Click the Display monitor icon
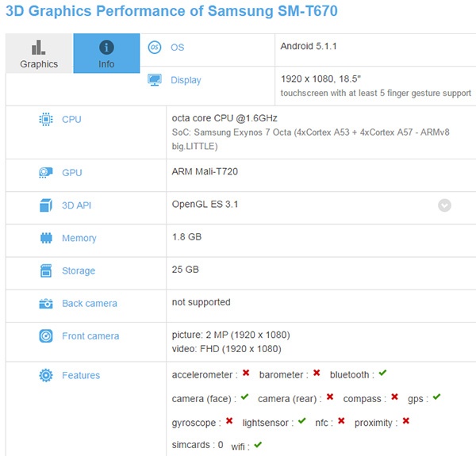This screenshot has height=456, width=476. click(x=155, y=79)
